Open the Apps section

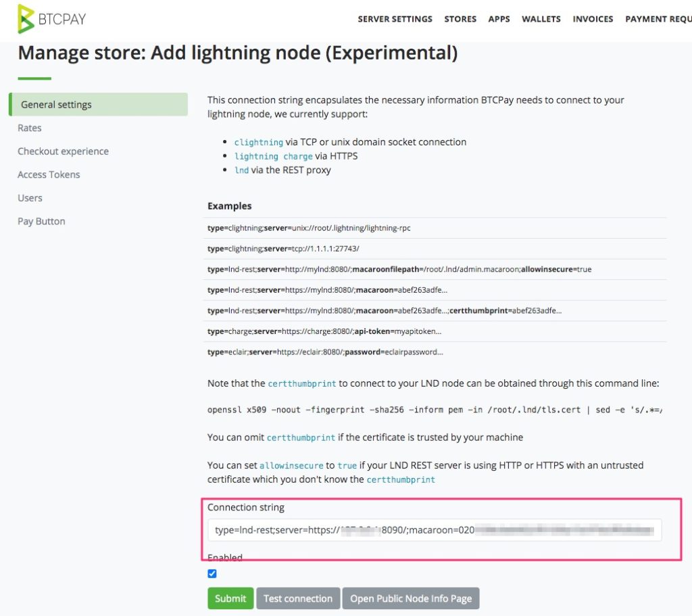[499, 19]
